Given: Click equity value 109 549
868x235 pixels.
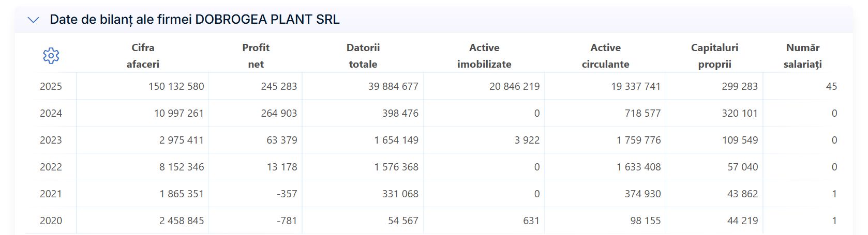Looking at the screenshot, I should [740, 140].
